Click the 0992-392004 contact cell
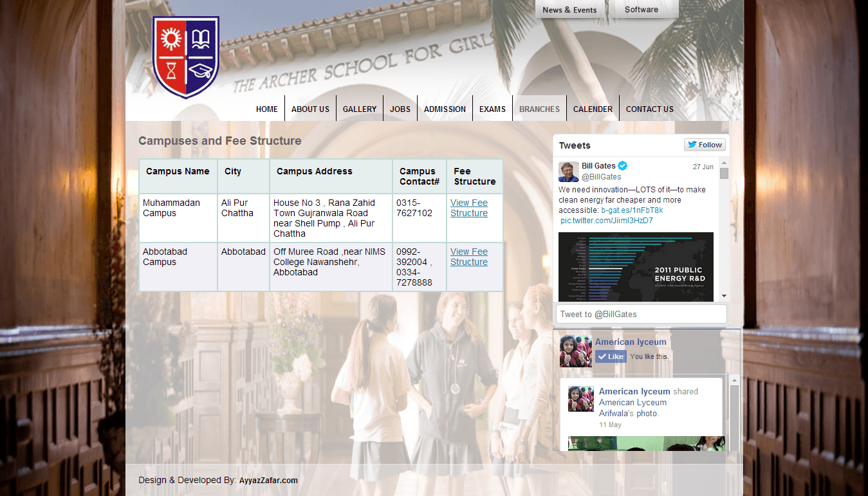 [x=420, y=267]
